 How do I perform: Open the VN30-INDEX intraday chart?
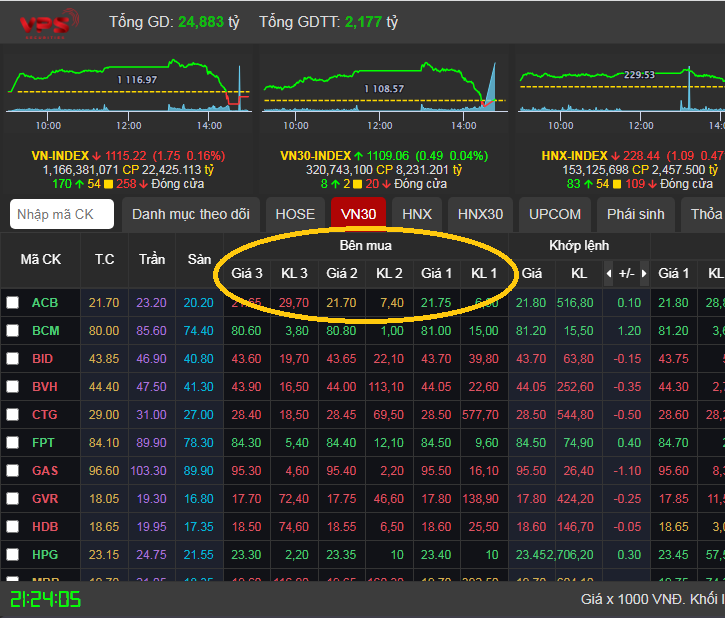tap(385, 86)
